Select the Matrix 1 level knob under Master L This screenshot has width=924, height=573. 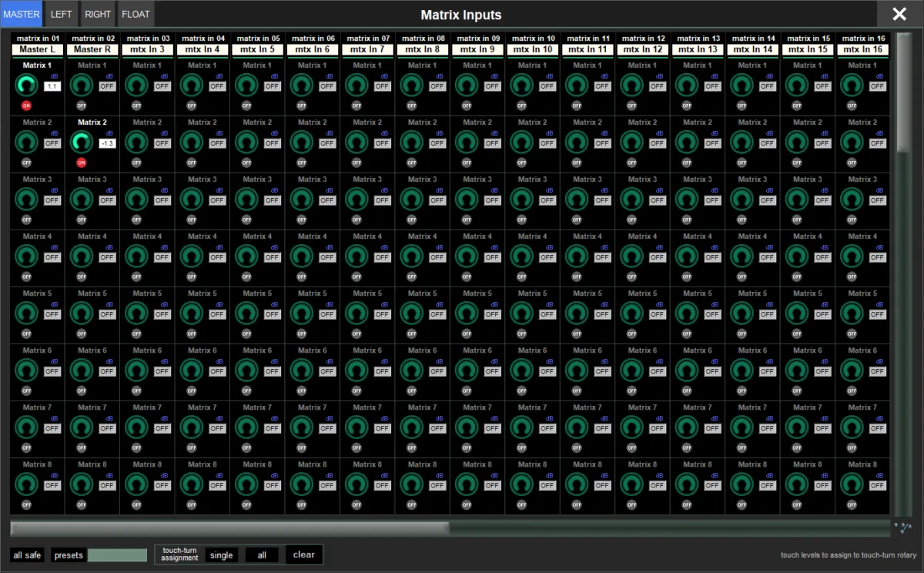(x=27, y=85)
